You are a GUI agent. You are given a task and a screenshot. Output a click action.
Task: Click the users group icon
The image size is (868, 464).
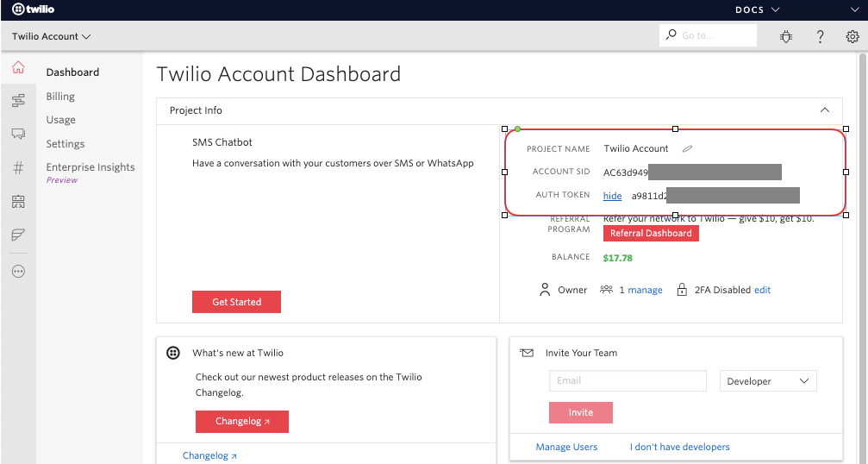(606, 289)
